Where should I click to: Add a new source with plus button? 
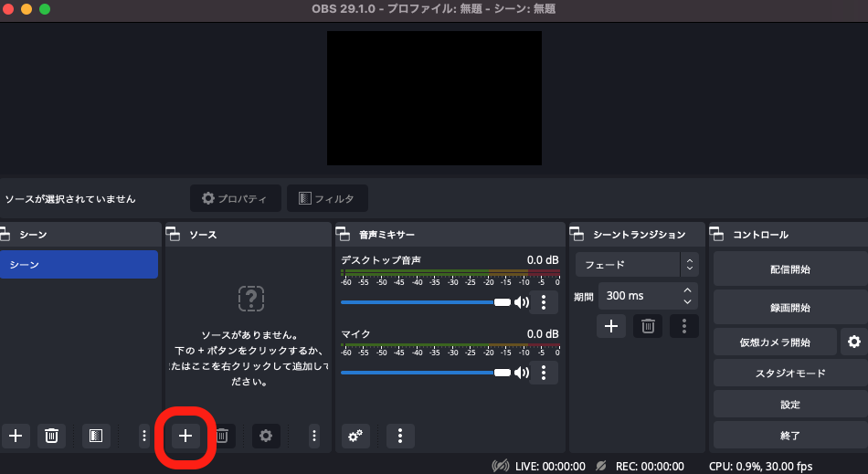185,436
